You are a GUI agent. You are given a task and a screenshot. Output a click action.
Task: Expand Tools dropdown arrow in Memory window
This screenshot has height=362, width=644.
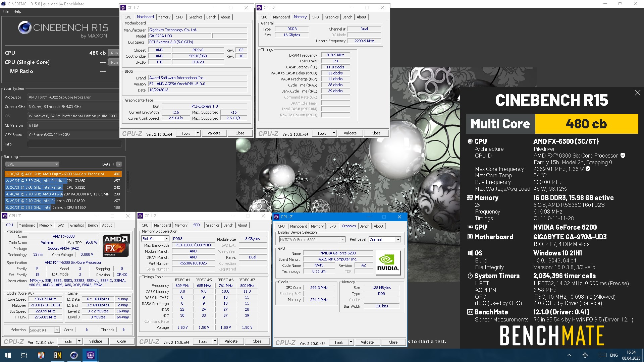point(334,133)
